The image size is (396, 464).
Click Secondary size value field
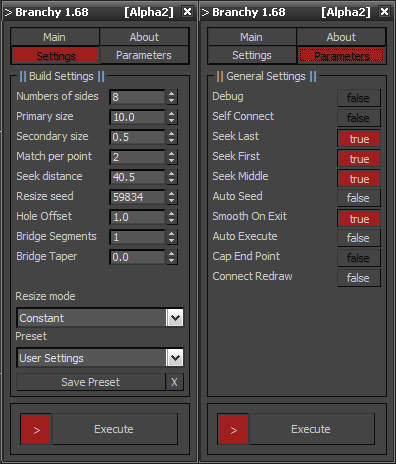click(137, 137)
